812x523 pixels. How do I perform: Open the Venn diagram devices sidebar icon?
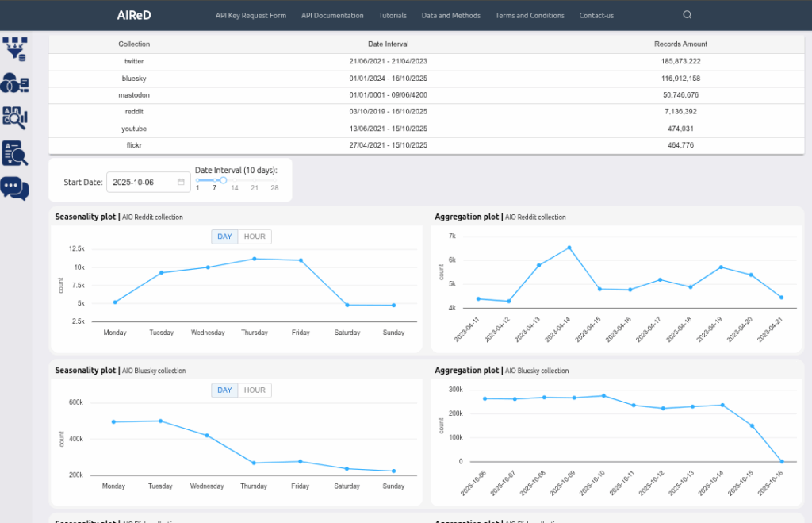click(x=15, y=83)
